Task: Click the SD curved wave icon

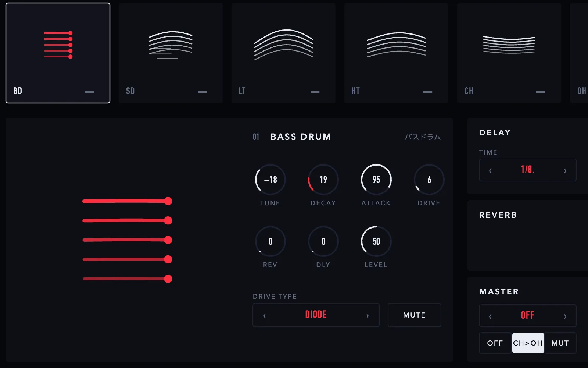Action: pos(171,45)
